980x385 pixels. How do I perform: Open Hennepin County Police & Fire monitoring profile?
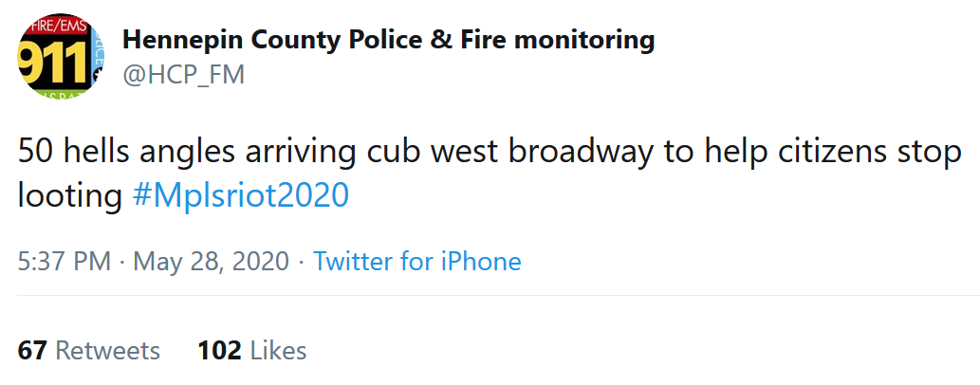(x=388, y=40)
